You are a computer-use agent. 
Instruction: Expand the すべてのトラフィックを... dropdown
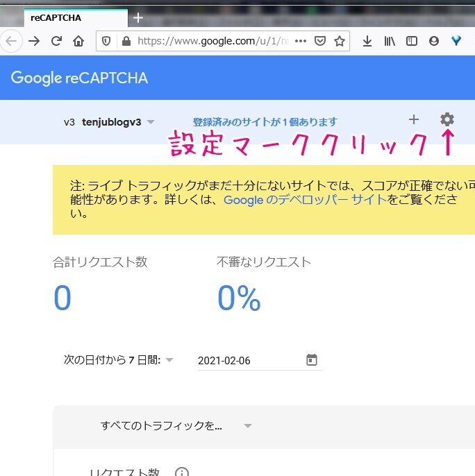(x=176, y=425)
